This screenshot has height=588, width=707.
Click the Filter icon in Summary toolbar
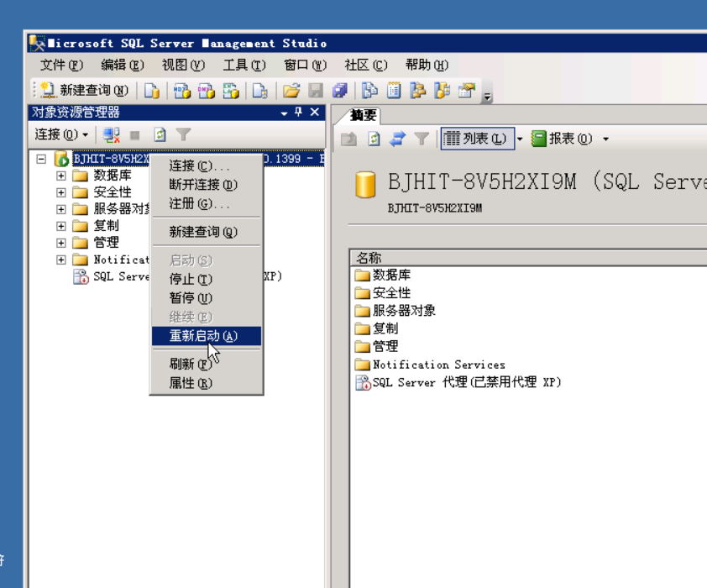pyautogui.click(x=422, y=139)
